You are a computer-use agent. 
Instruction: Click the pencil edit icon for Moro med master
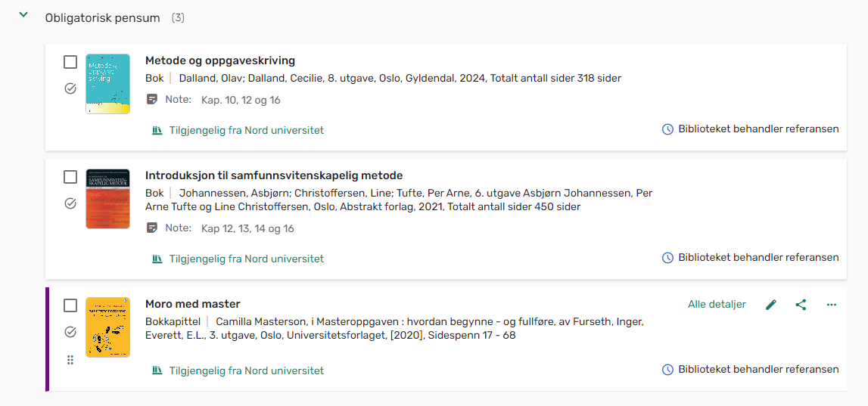click(770, 305)
